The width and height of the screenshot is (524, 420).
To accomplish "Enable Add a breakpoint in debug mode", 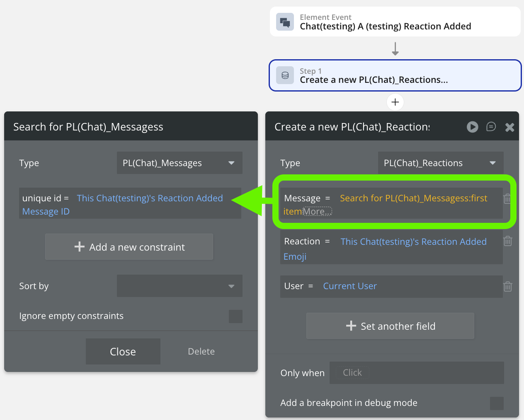I will 497,403.
